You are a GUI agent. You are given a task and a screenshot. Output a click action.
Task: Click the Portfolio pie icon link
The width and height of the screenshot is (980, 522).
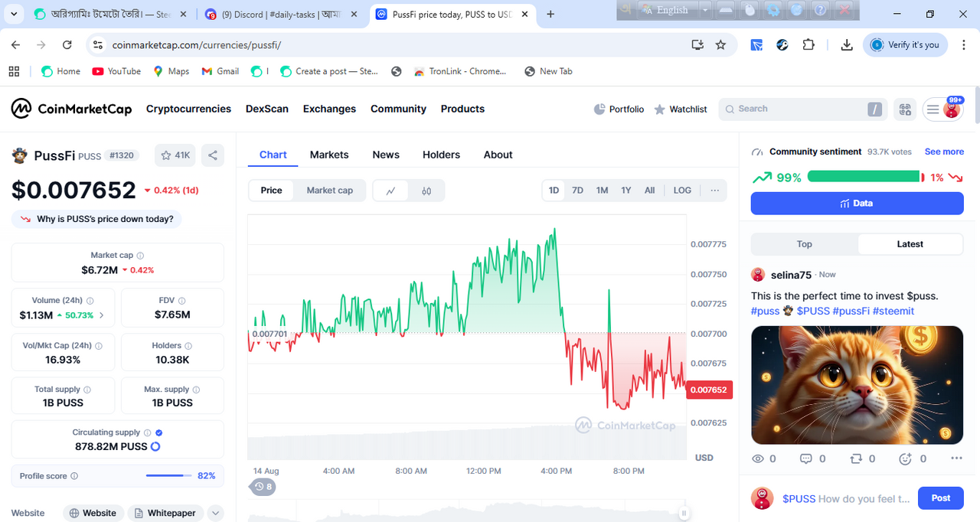pyautogui.click(x=619, y=109)
